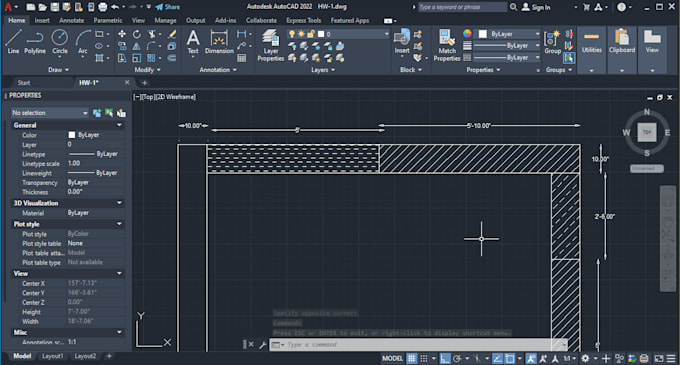Open the No selection dropdown
Image resolution: width=680 pixels, height=365 pixels.
point(49,113)
